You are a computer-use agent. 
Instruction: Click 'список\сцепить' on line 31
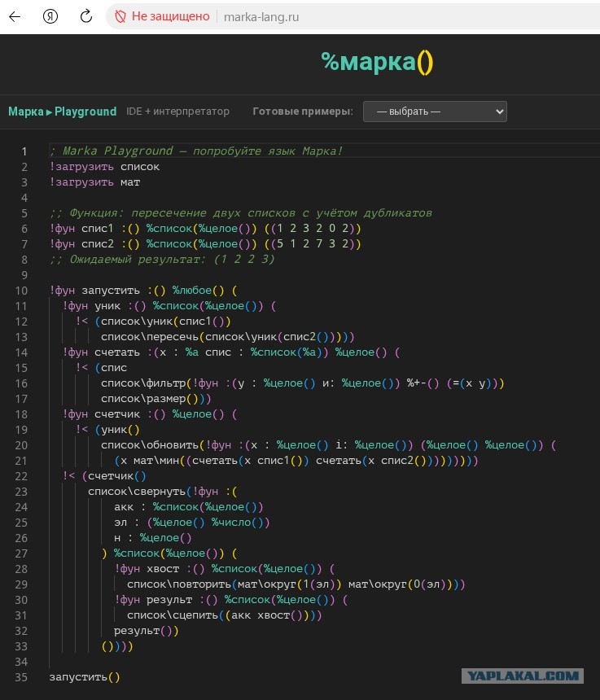coord(173,615)
